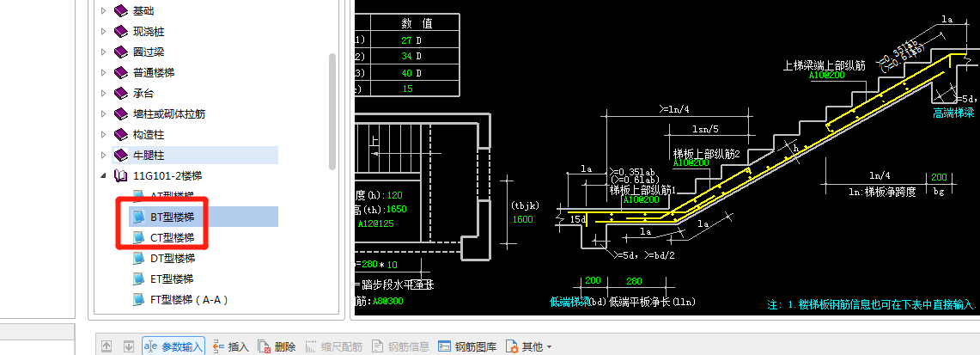This screenshot has height=355, width=980.
Task: Click the book icon beside 构造柱
Action: [121, 134]
